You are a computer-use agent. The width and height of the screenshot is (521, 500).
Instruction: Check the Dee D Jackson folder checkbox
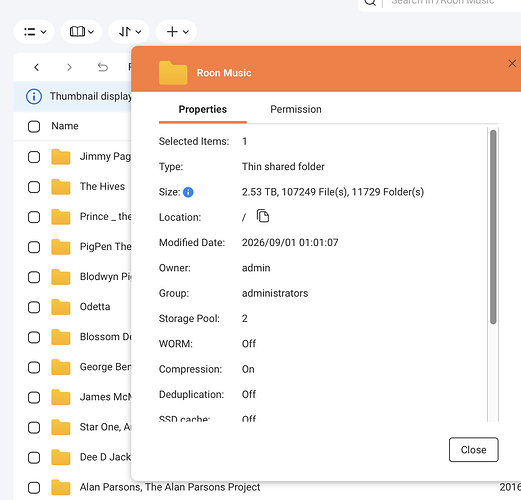point(34,458)
